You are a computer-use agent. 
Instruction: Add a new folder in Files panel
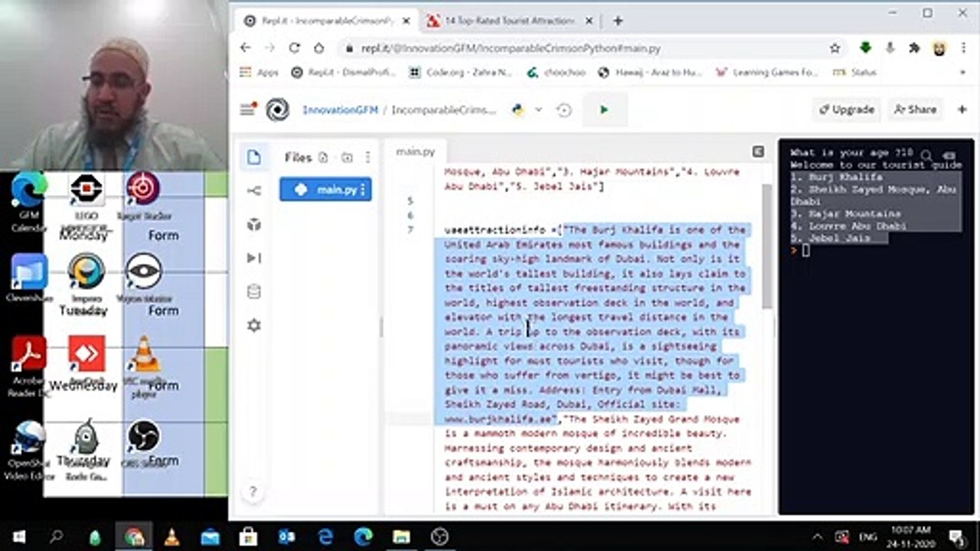point(347,158)
